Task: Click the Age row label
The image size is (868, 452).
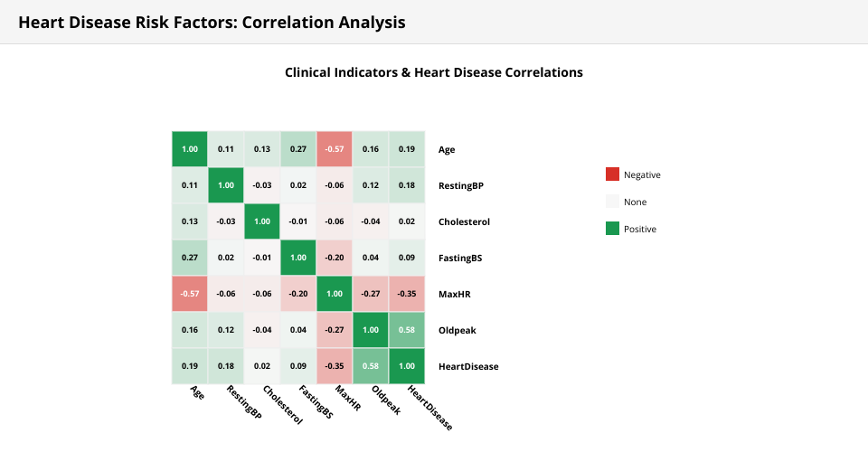Action: click(447, 149)
